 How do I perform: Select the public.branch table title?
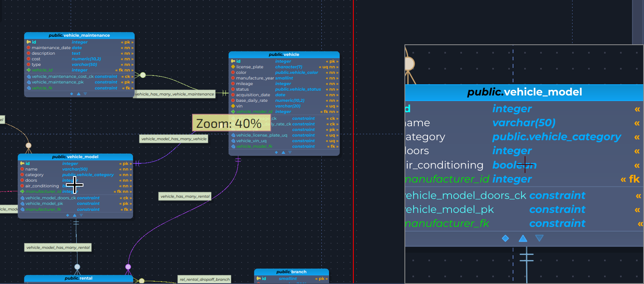(291, 272)
